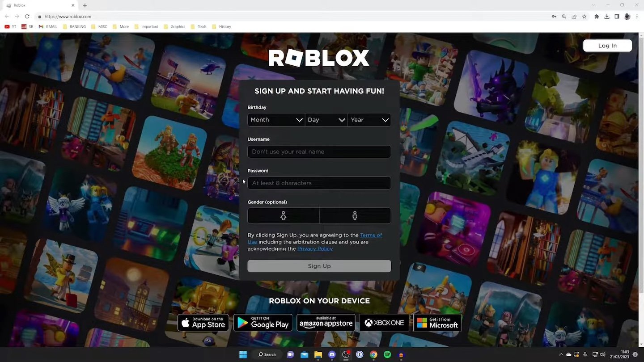This screenshot has height=362, width=644.
Task: Open the Month birthday dropdown
Action: tap(276, 120)
